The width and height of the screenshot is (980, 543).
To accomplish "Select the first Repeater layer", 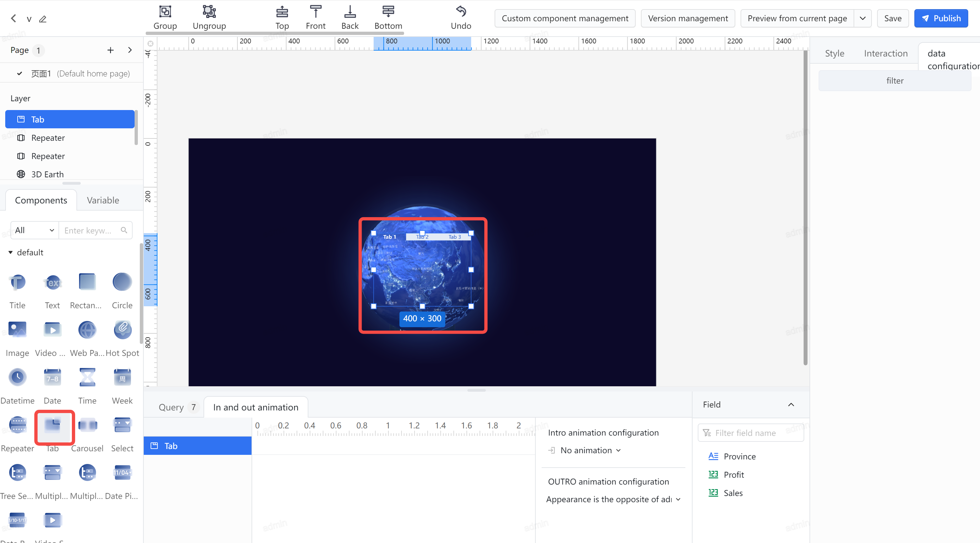I will [70, 138].
